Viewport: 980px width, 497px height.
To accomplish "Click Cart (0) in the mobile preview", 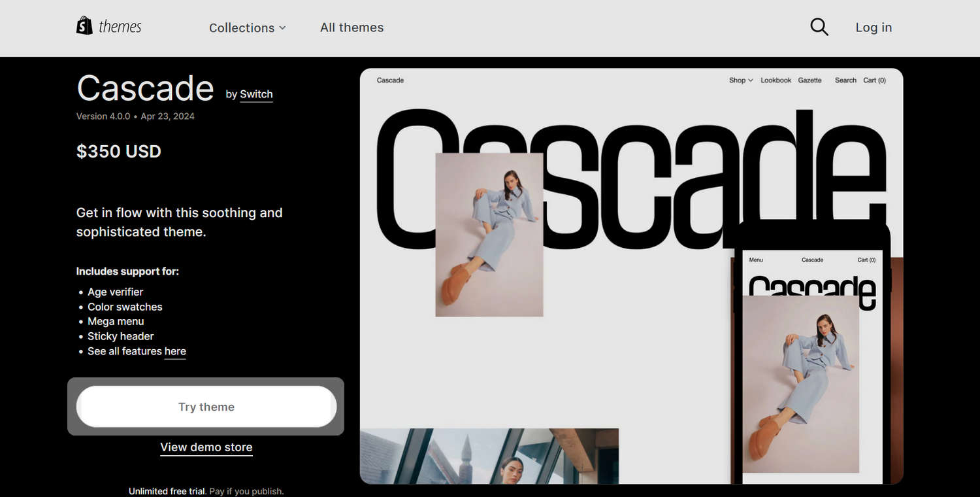I will [866, 260].
